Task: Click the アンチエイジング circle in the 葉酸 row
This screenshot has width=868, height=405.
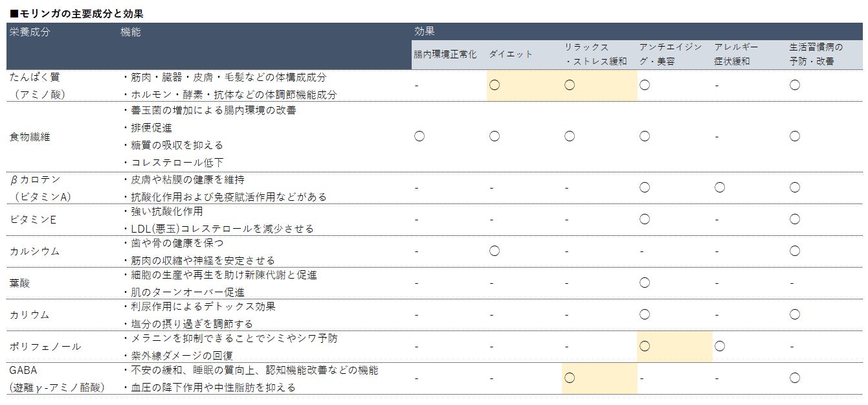Action: point(645,283)
